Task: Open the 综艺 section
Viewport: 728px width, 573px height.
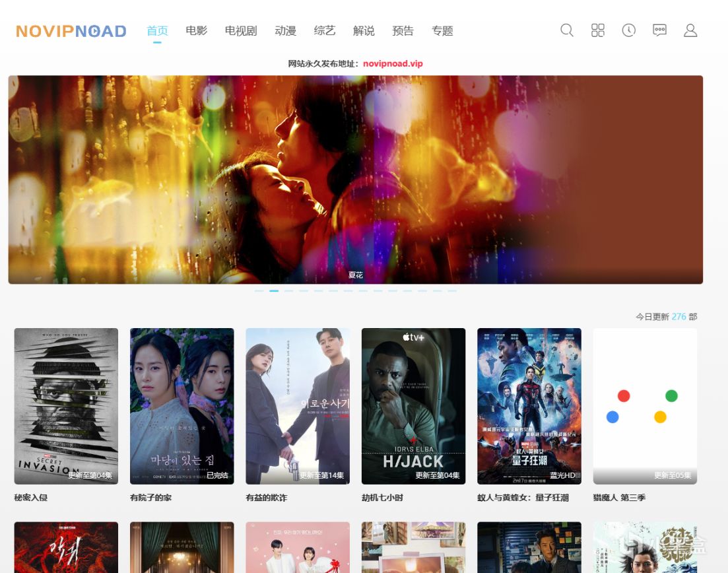Action: [x=325, y=30]
